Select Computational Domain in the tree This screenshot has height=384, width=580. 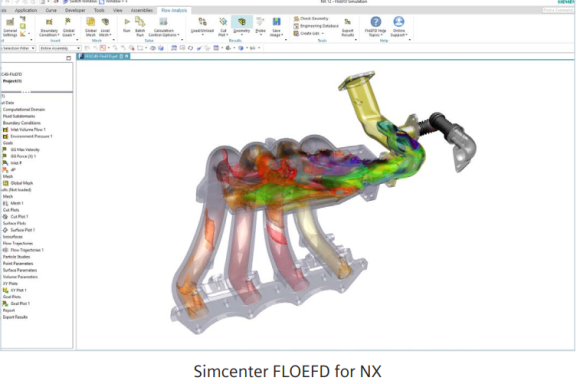24,110
